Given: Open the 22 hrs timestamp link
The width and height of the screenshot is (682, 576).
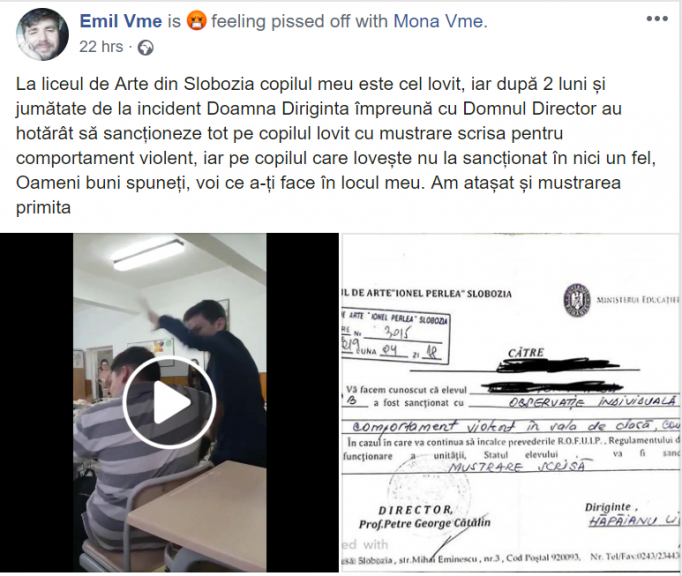Looking at the screenshot, I should coord(101,47).
